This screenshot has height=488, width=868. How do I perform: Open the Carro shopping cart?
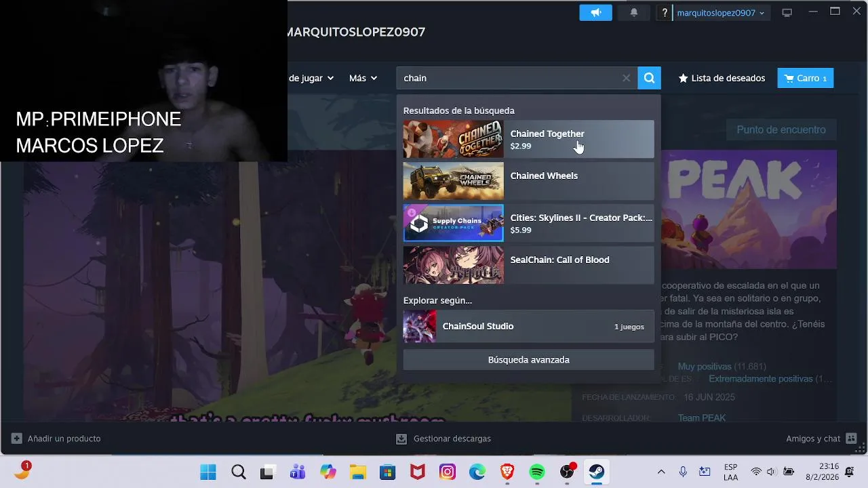(x=806, y=78)
